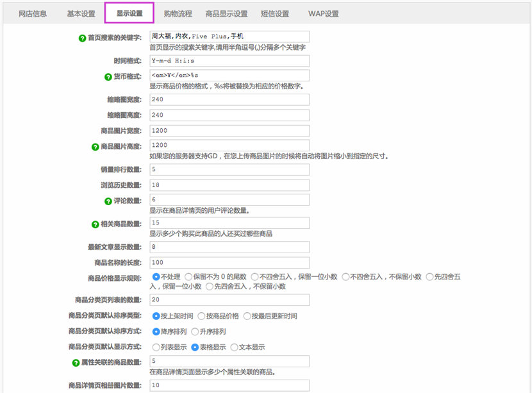The image size is (532, 393).
Task: Click the 商品名称的长度 input field
Action: click(x=229, y=262)
